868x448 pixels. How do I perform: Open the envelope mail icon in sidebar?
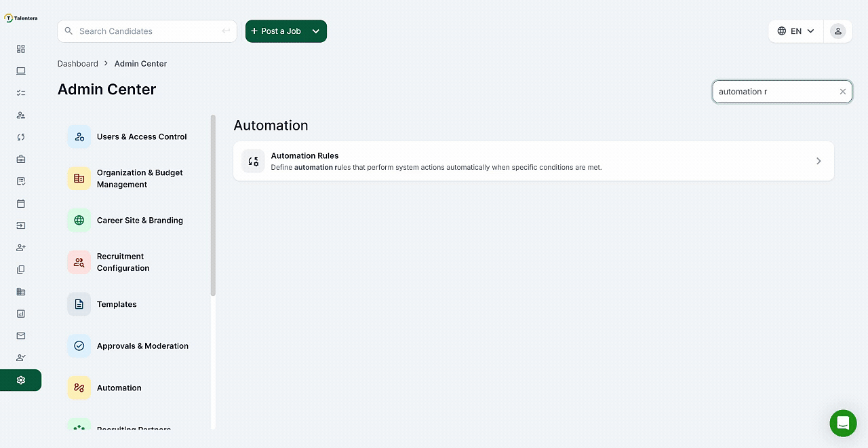[21, 336]
